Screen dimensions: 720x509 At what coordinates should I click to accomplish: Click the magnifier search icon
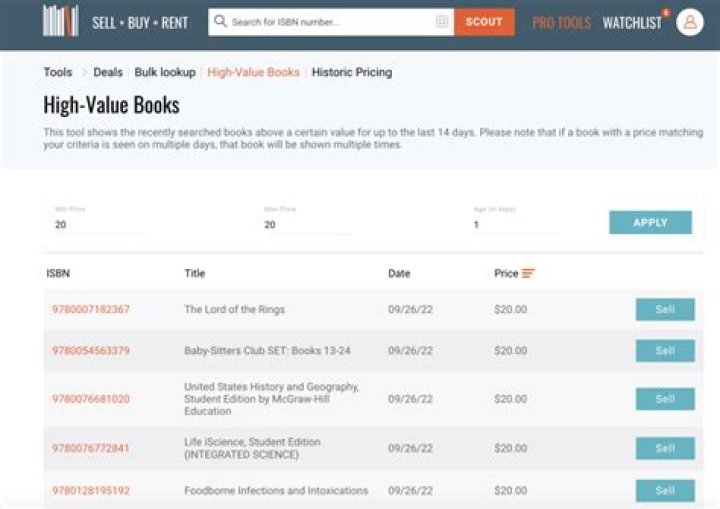[x=220, y=21]
